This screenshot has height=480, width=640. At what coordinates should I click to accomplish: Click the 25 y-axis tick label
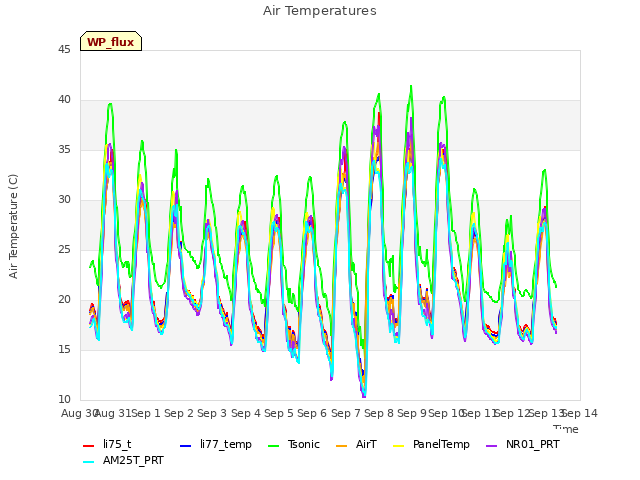point(64,250)
